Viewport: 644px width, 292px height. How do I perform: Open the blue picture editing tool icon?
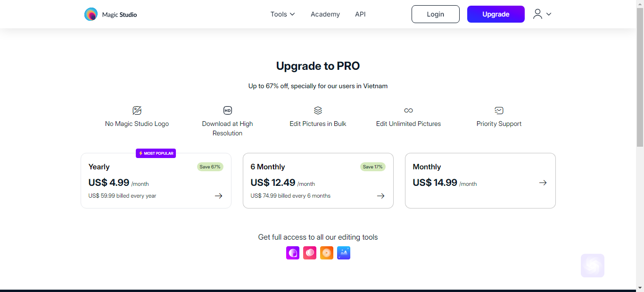344,253
